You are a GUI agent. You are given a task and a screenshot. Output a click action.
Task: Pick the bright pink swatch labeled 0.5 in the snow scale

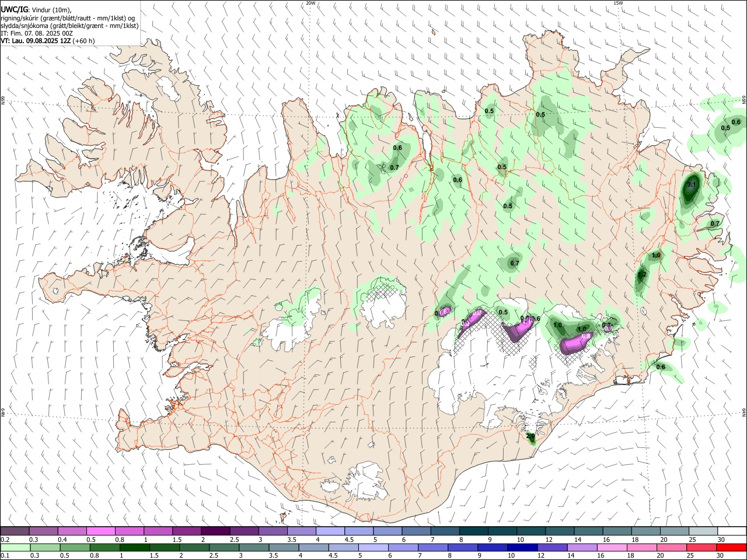(x=100, y=531)
